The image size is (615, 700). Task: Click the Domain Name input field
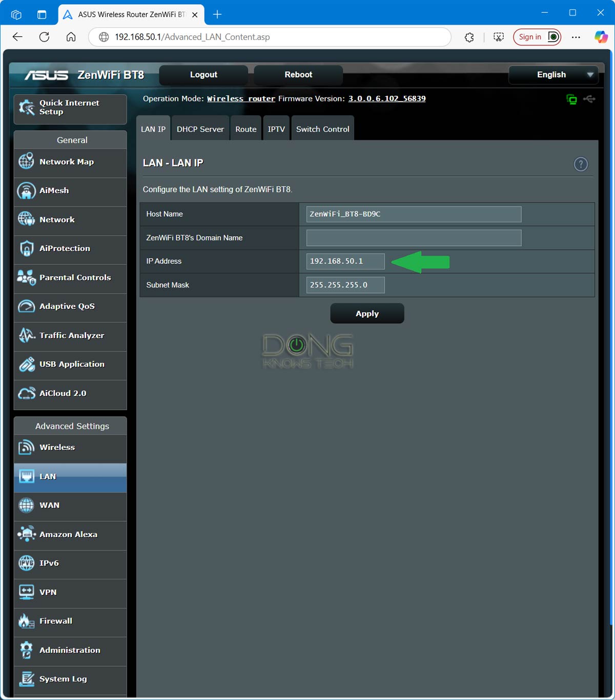click(x=414, y=238)
